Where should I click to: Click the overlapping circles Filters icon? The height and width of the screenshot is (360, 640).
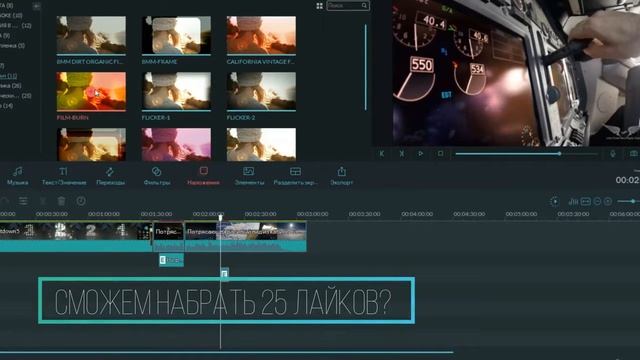coord(156,171)
